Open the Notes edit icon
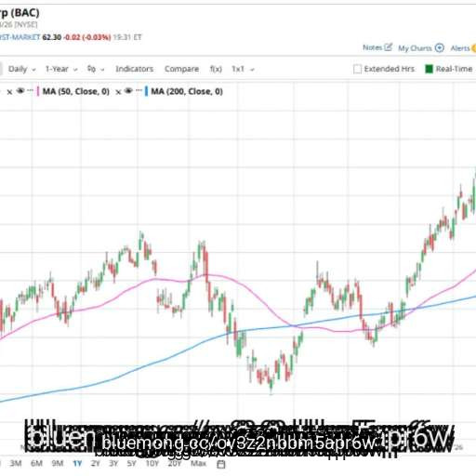The width and height of the screenshot is (476, 476). click(x=388, y=47)
